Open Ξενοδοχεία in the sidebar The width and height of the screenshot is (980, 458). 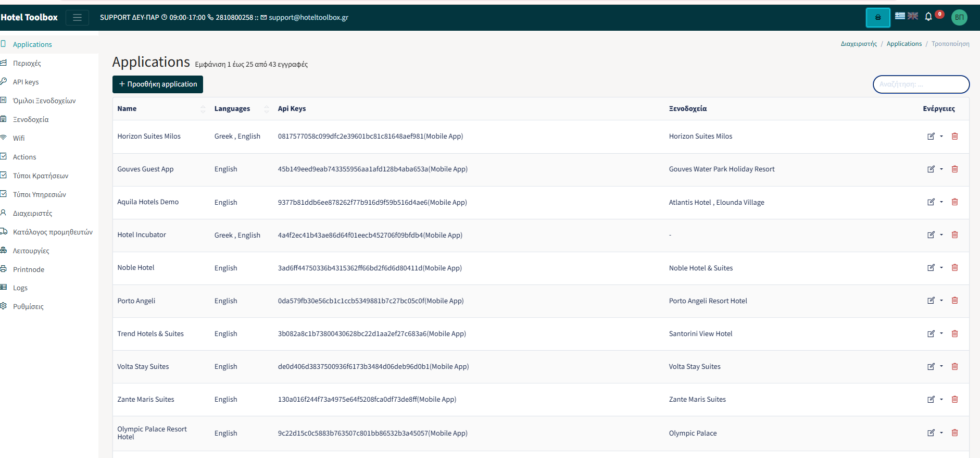[x=31, y=119]
